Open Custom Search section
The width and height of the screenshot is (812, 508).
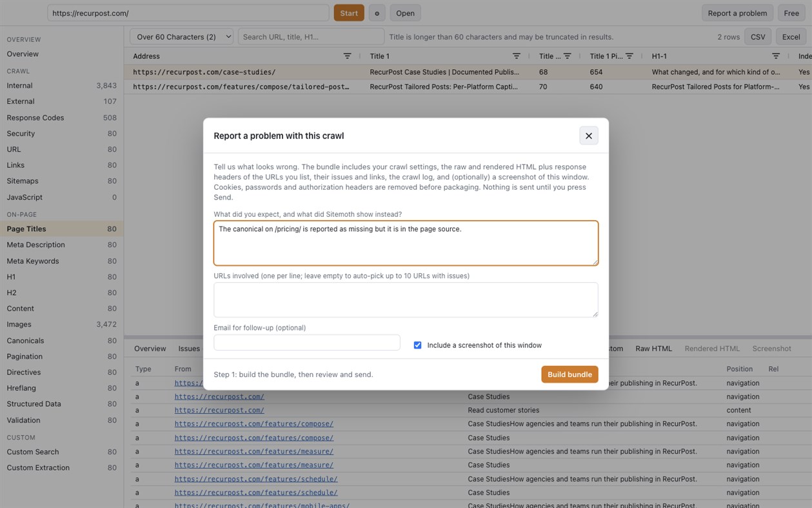coord(62,452)
